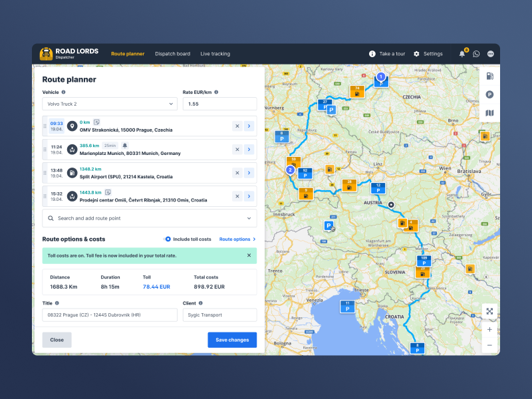
Task: Click Vehicle info icon
Action: pyautogui.click(x=63, y=92)
